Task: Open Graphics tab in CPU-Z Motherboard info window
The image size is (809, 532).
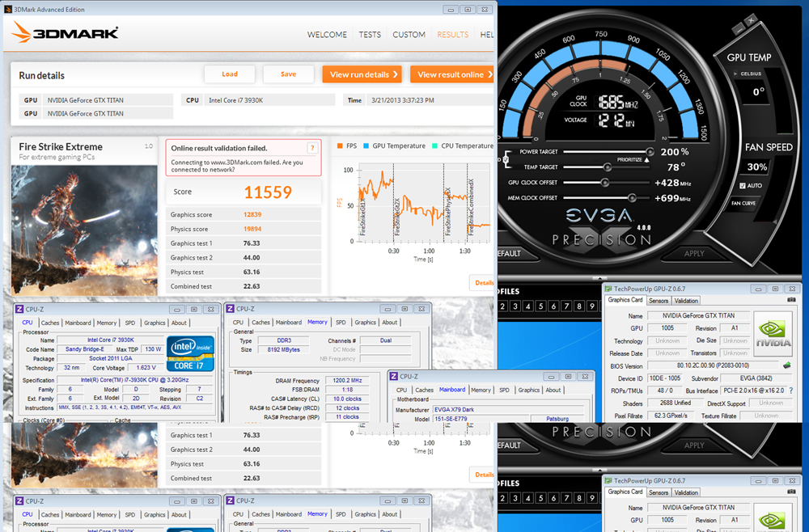Action: pyautogui.click(x=528, y=391)
